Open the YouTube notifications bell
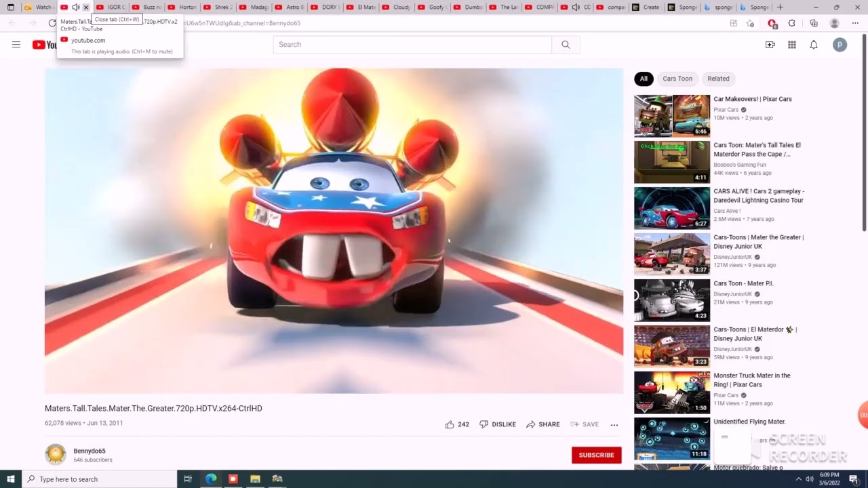This screenshot has width=868, height=488. coord(814,45)
